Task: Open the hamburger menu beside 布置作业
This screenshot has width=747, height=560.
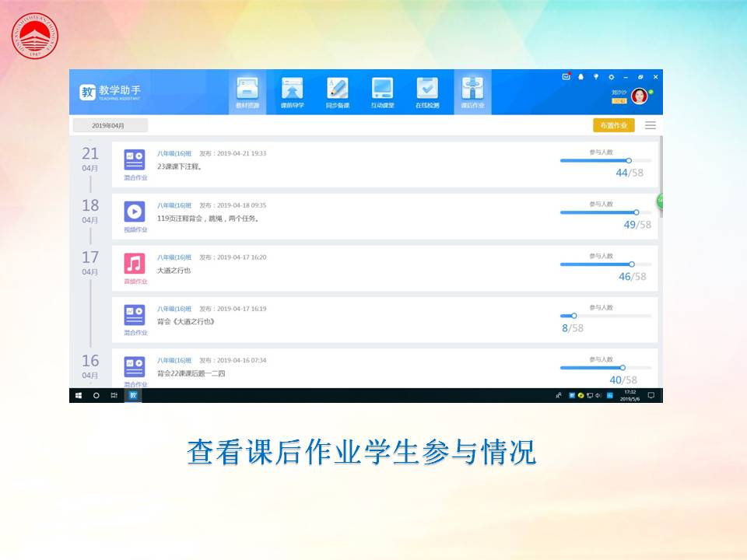Action: coord(651,125)
